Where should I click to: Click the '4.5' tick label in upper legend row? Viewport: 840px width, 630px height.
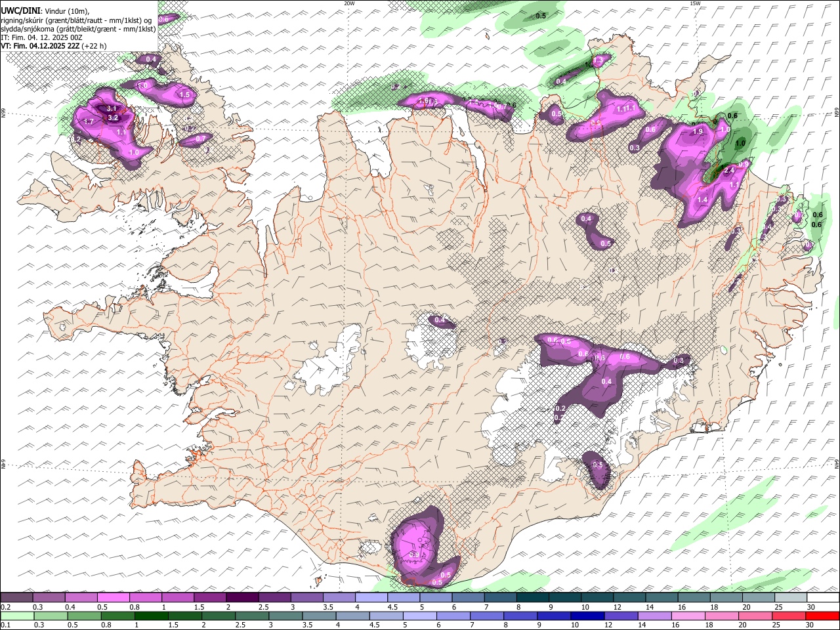tap(392, 607)
